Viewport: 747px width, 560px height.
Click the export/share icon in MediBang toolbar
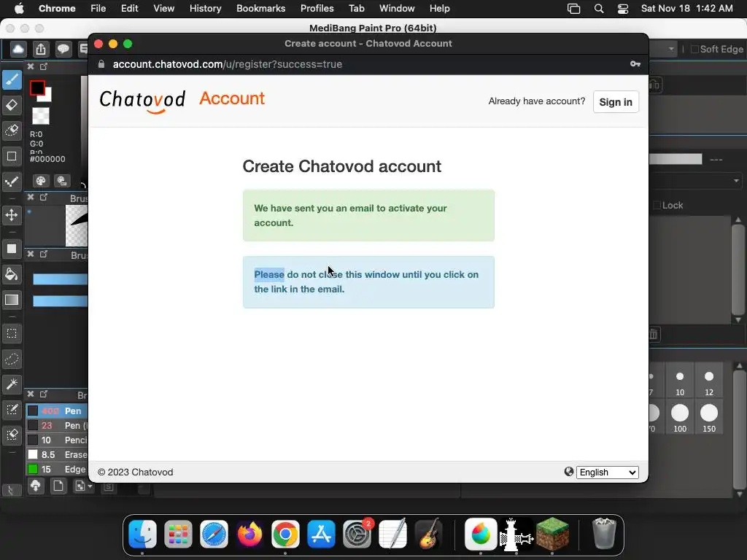[x=41, y=49]
